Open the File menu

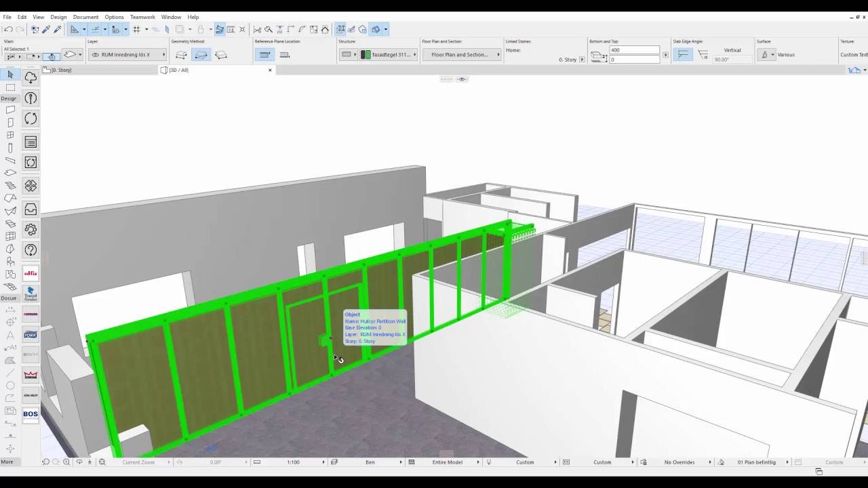(x=7, y=17)
